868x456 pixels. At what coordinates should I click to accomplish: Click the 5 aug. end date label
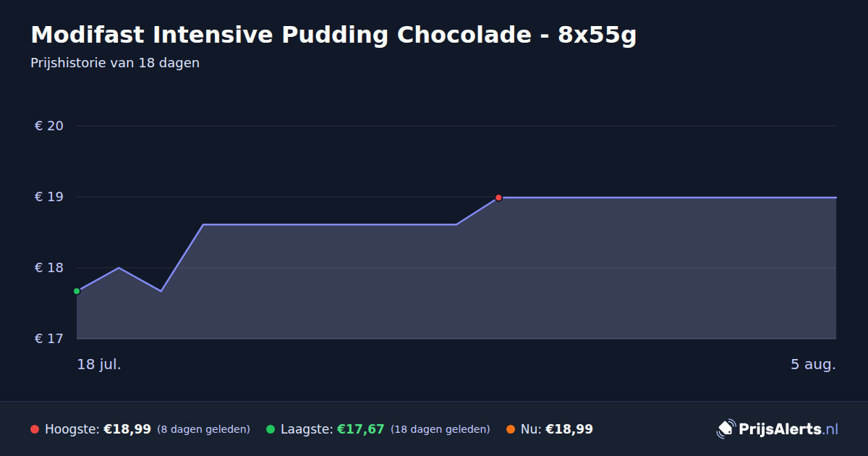pyautogui.click(x=813, y=364)
